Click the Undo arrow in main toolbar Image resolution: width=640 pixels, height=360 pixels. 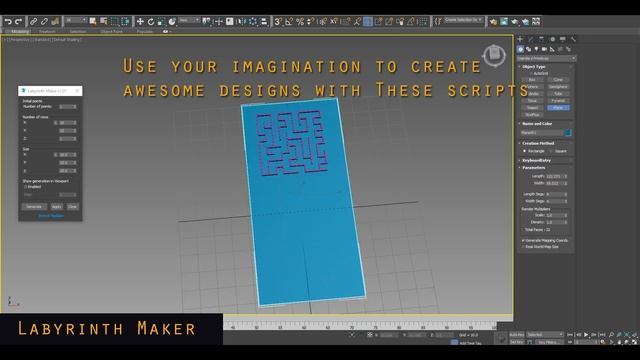(x=8, y=21)
